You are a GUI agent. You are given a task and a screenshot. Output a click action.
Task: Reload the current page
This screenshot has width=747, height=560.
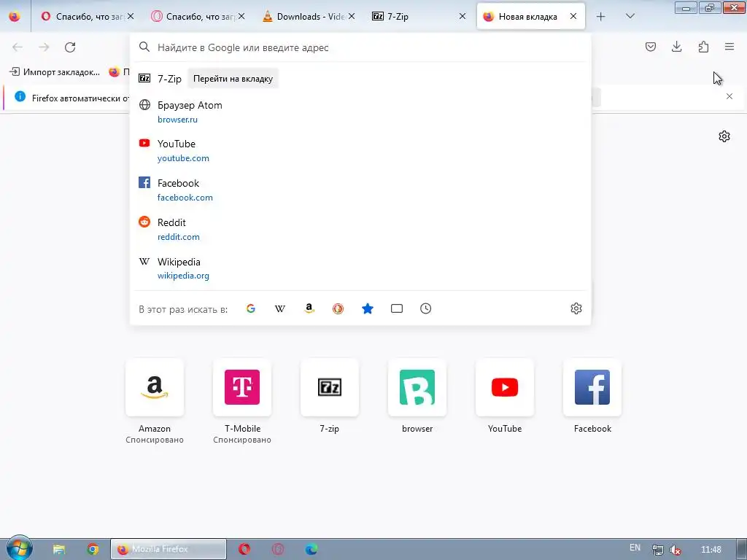[70, 47]
